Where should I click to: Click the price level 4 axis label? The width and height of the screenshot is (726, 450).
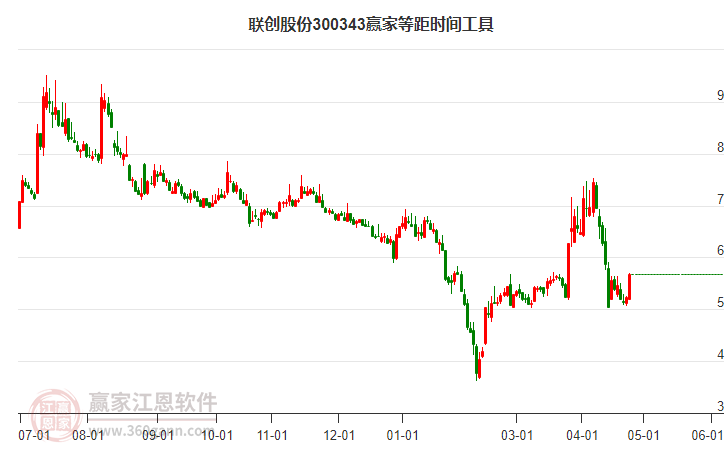(x=720, y=355)
